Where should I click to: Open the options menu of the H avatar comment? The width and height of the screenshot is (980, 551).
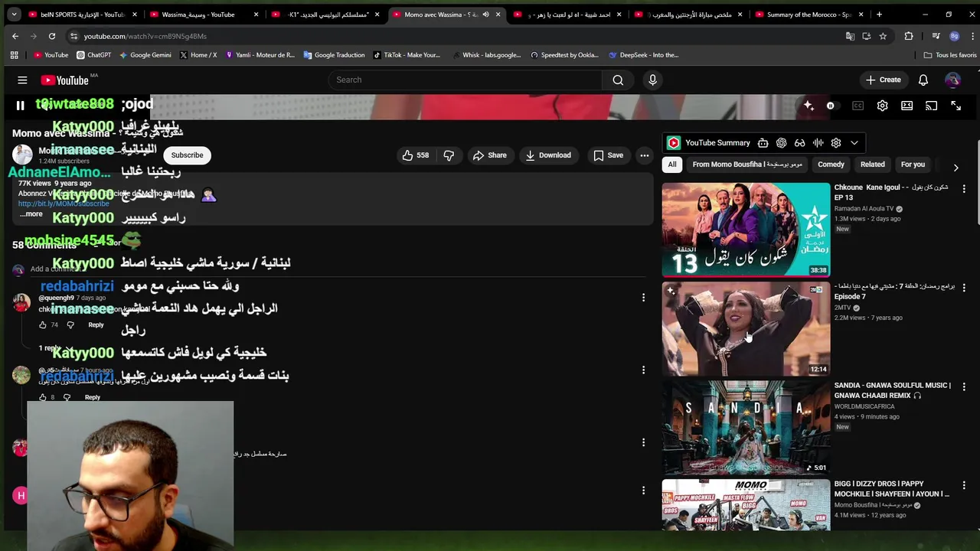[x=643, y=490]
